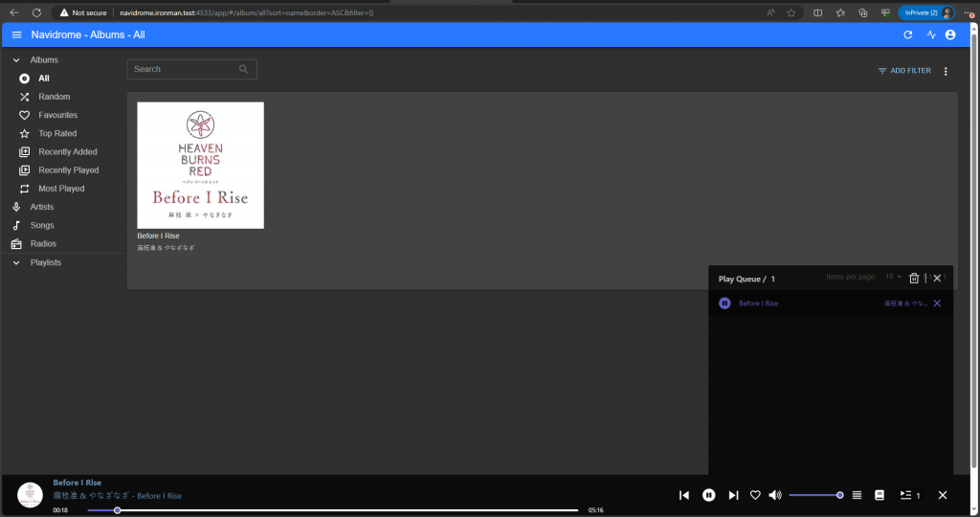Click the volume slider
The height and width of the screenshot is (517, 980).
[x=815, y=495]
